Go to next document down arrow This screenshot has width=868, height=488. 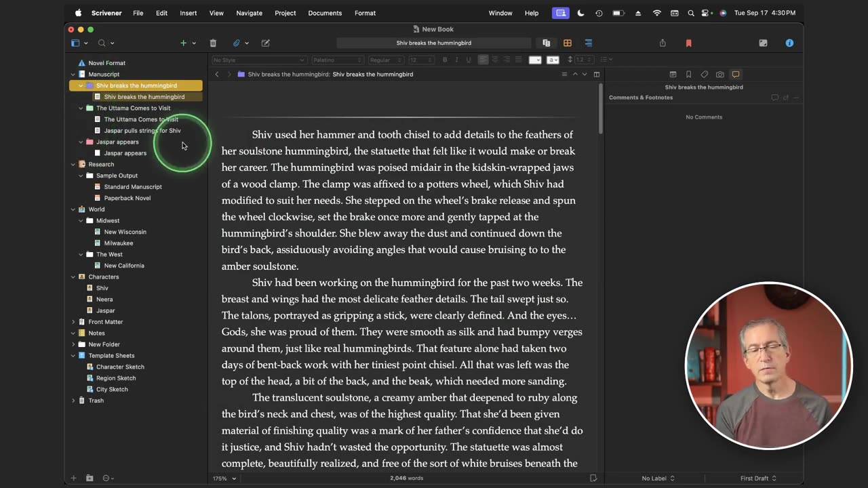tap(585, 75)
